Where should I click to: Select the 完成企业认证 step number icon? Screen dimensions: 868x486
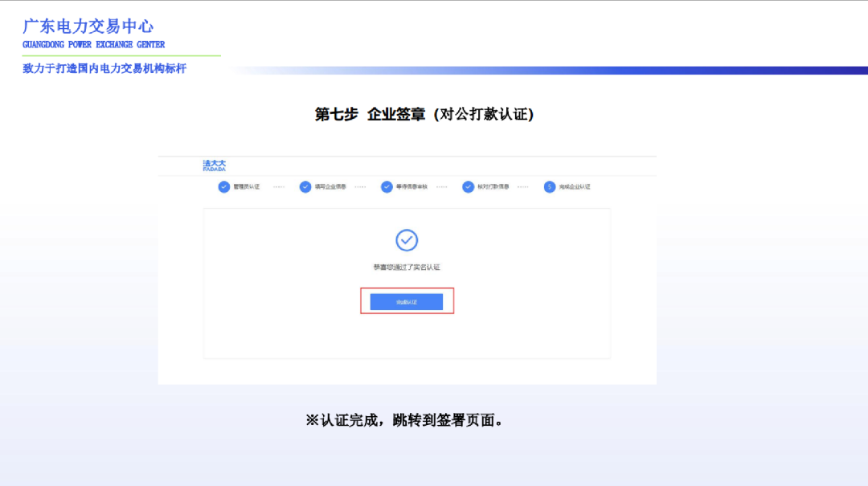(x=550, y=186)
